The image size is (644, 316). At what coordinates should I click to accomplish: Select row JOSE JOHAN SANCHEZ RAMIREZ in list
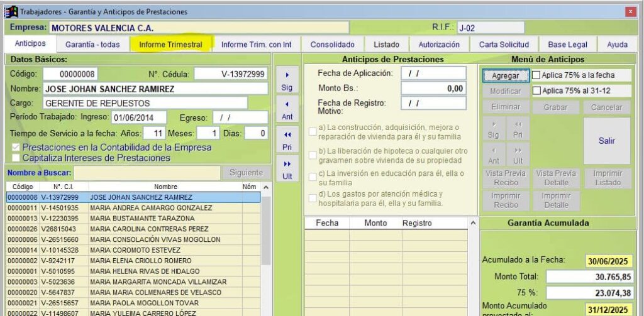(133, 197)
